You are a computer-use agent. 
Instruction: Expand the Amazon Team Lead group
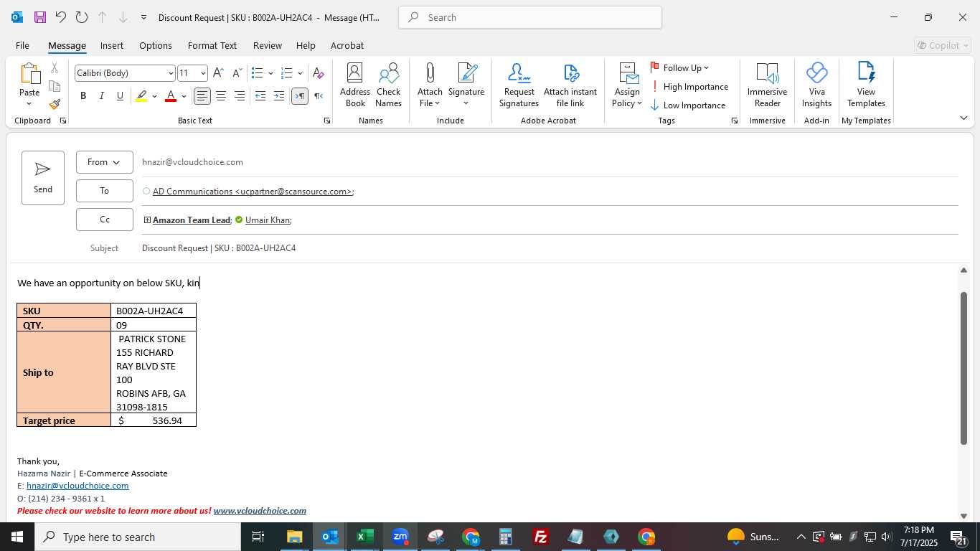(x=147, y=220)
